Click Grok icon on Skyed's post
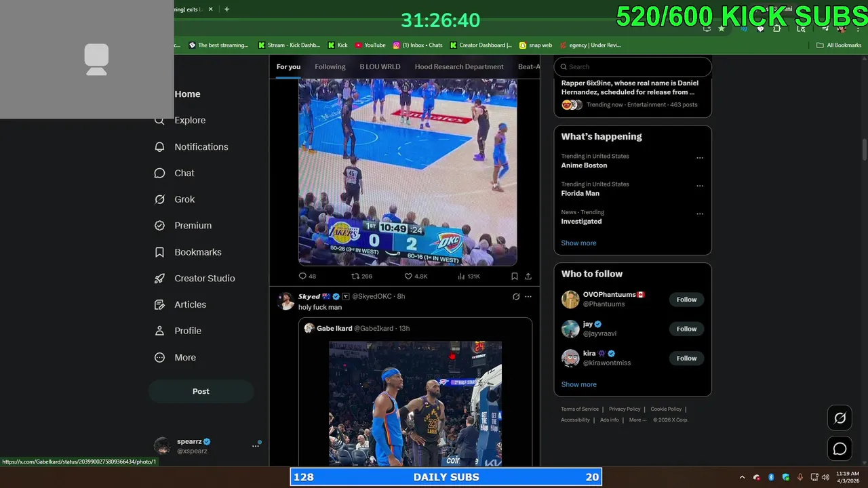The height and width of the screenshot is (488, 868). click(x=516, y=297)
